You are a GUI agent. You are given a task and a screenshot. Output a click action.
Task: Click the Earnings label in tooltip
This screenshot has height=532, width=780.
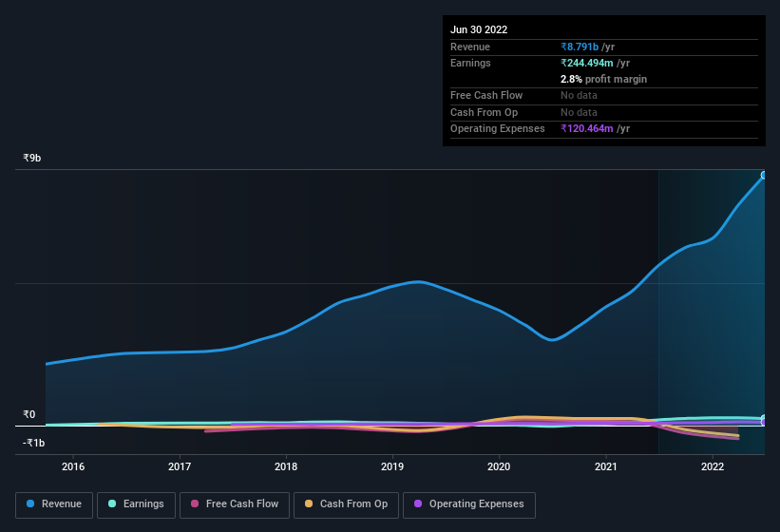(x=470, y=63)
